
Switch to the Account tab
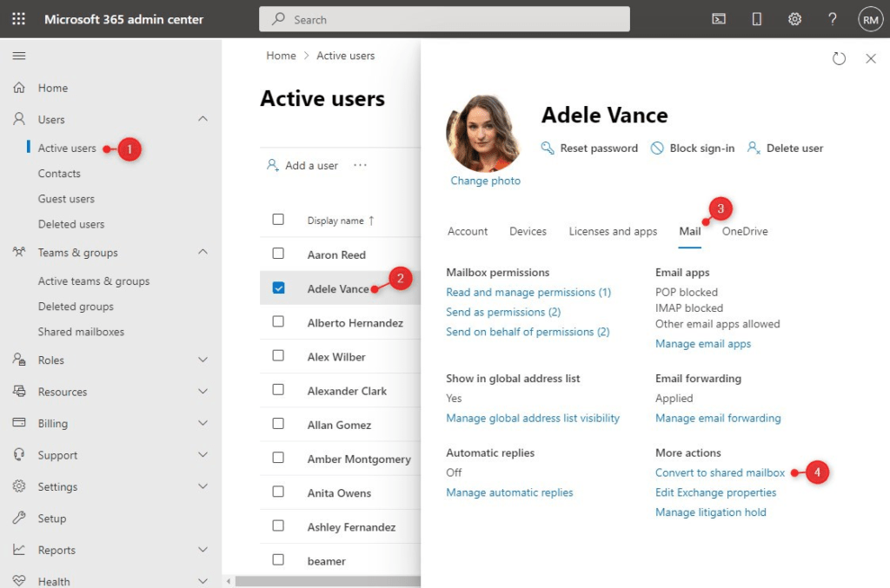coord(468,231)
